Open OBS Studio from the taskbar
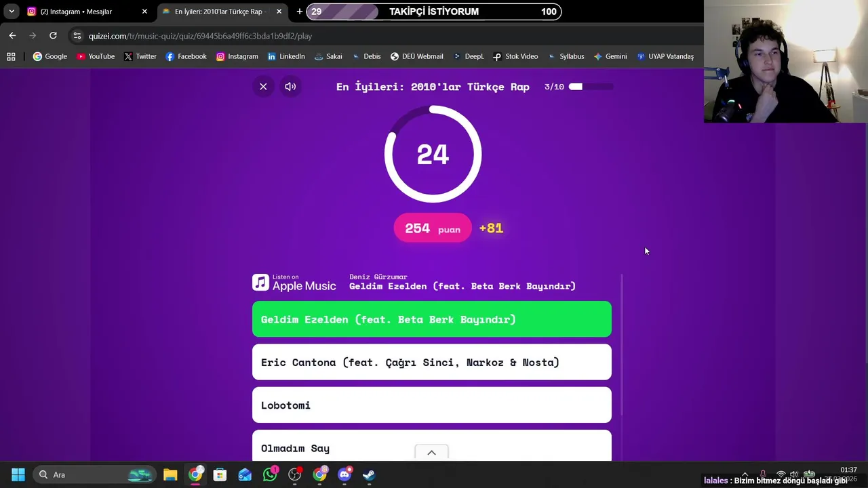 295,474
